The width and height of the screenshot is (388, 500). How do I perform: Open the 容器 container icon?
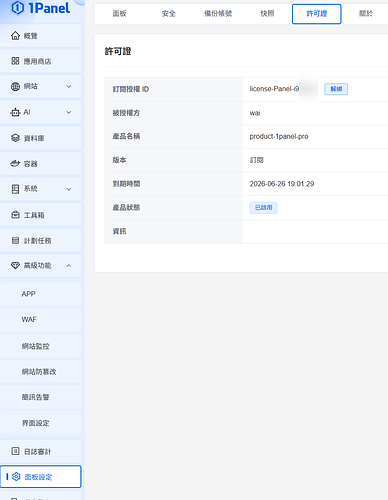[15, 163]
